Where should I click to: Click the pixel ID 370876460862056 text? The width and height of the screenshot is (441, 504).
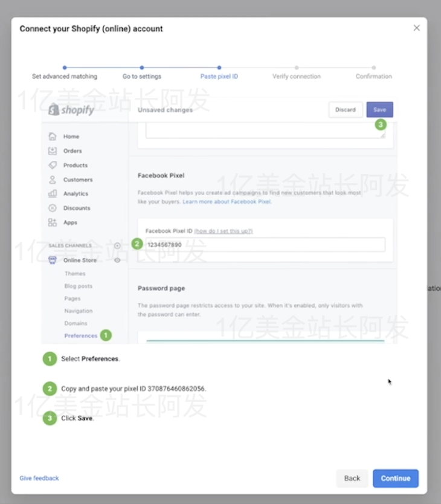(x=176, y=389)
